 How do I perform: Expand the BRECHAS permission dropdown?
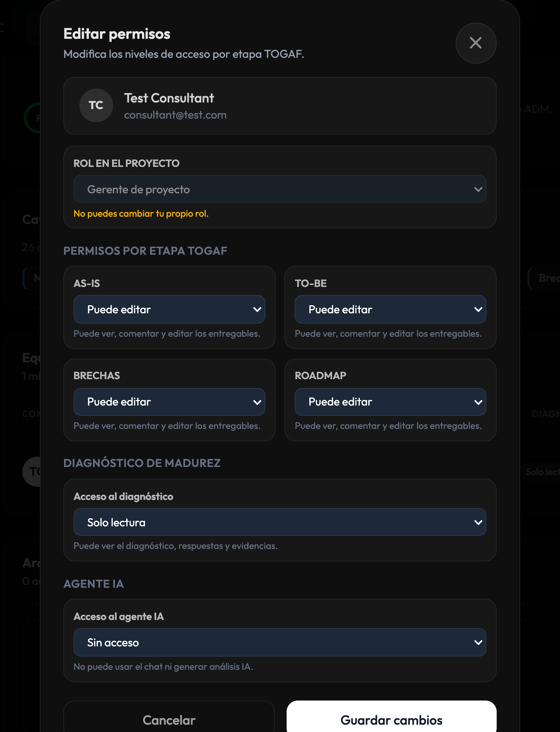[x=169, y=402]
